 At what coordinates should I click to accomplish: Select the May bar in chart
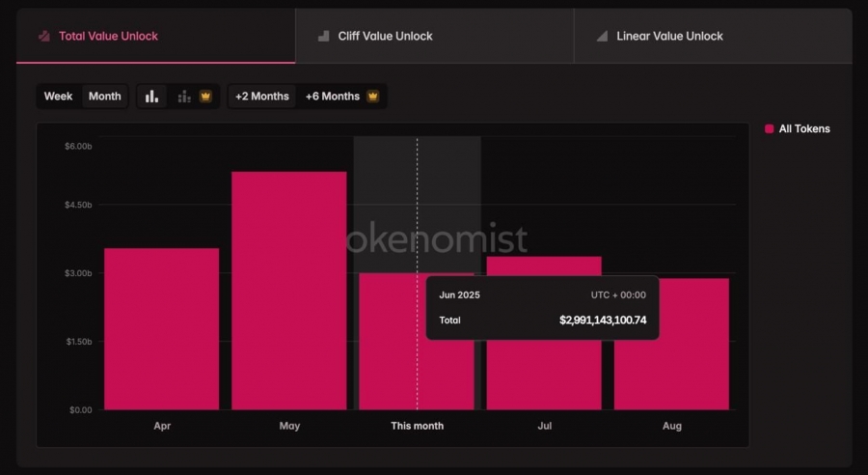click(x=289, y=291)
